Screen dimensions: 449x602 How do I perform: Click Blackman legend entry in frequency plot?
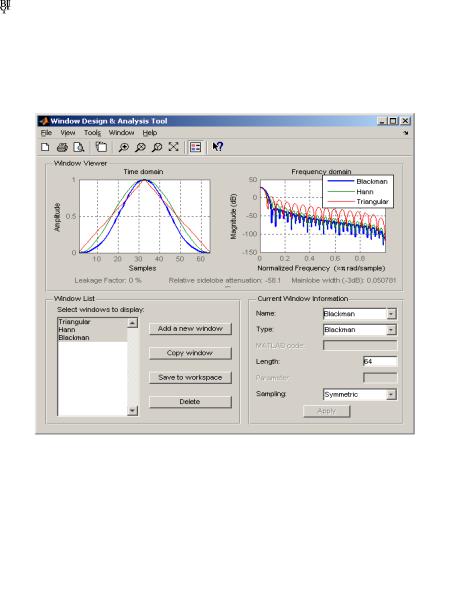[x=372, y=182]
